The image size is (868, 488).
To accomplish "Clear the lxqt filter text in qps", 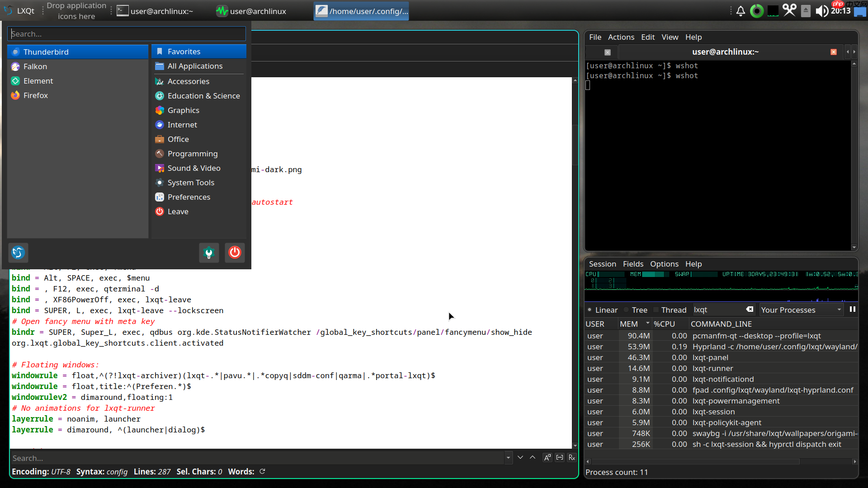I will pos(750,310).
